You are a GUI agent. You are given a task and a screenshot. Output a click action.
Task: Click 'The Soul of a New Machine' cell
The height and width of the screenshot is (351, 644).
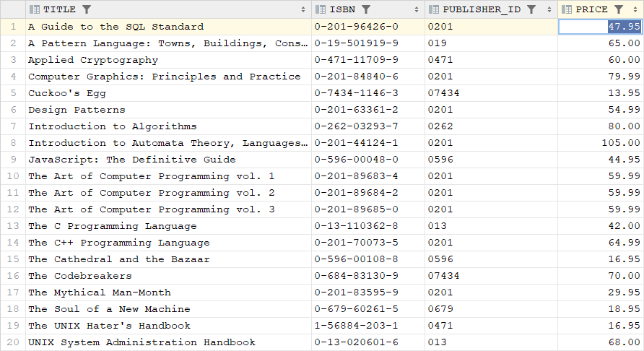click(168, 309)
